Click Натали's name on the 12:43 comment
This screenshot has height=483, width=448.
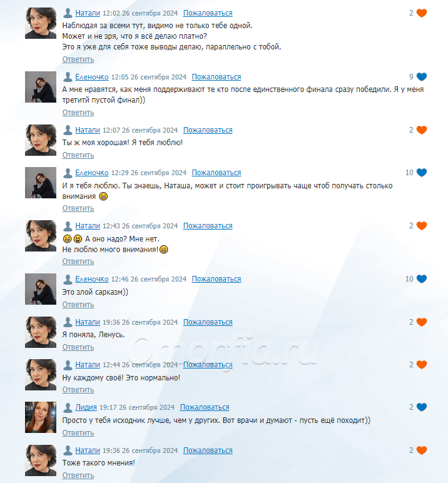coord(88,226)
